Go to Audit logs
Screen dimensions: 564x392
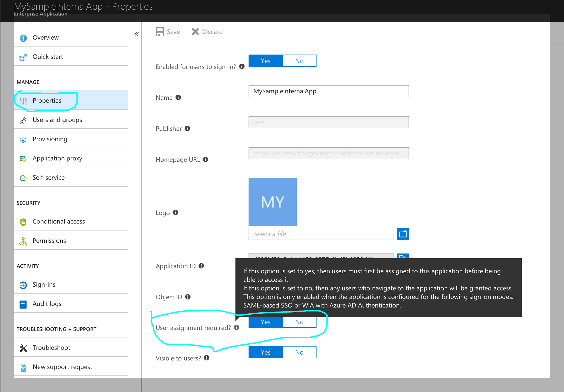pos(47,304)
